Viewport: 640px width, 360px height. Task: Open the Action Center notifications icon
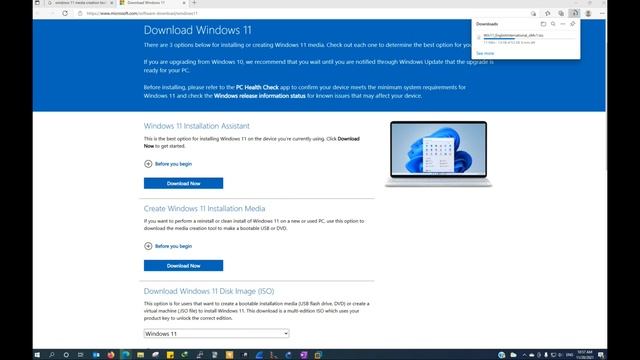point(601,355)
